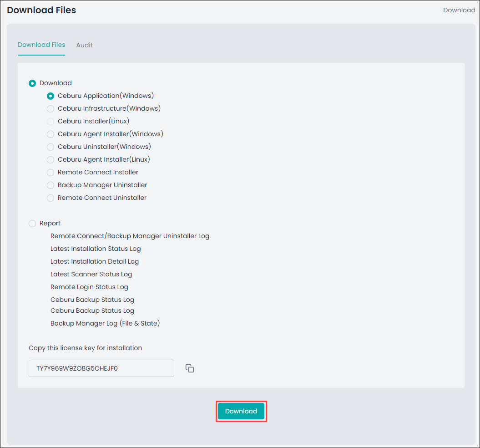Pick Ceburu Uninstaller(Windows) radio option
The image size is (480, 448).
pyautogui.click(x=51, y=147)
